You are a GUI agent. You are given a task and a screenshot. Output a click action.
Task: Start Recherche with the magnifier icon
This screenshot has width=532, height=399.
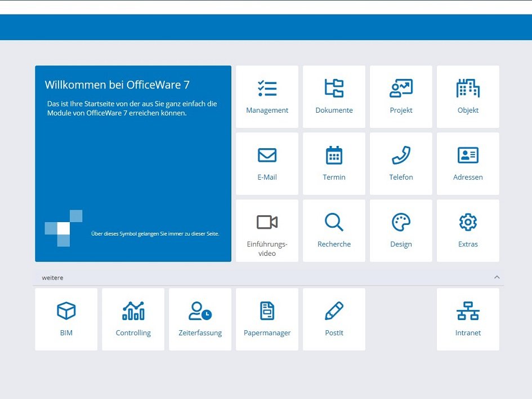(334, 222)
